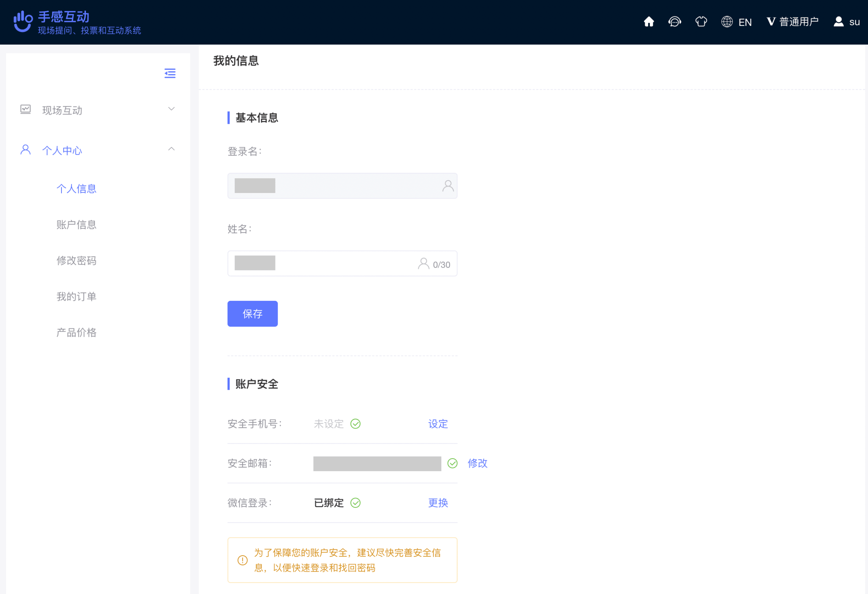
Task: Click the 已绑定 status text
Action: pyautogui.click(x=328, y=503)
